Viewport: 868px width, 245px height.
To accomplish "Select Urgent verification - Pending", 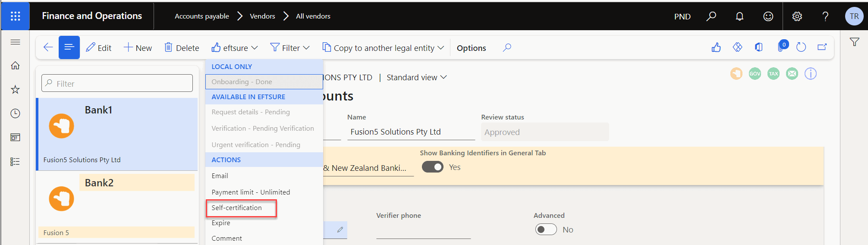I will pyautogui.click(x=264, y=145).
